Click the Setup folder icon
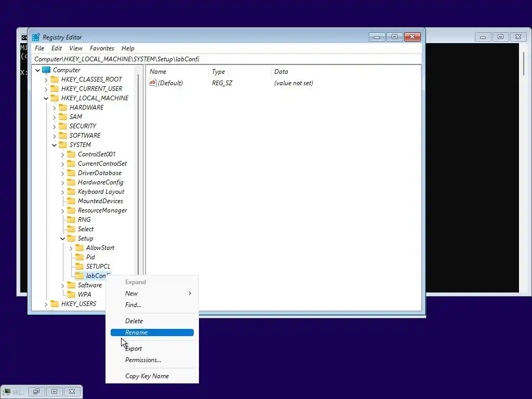The width and height of the screenshot is (532, 399). click(71, 238)
